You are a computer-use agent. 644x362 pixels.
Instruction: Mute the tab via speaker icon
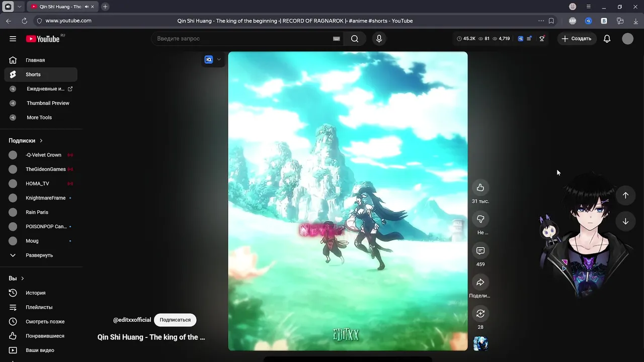pyautogui.click(x=87, y=7)
